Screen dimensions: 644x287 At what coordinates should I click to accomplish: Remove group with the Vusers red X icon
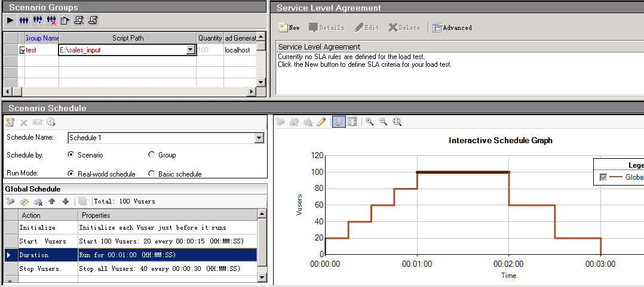click(x=51, y=20)
